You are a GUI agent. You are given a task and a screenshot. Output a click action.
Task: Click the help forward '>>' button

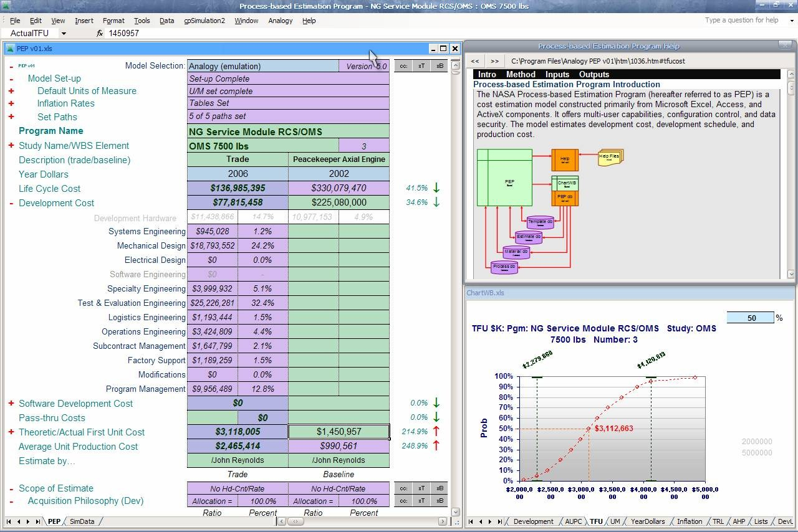[494, 61]
